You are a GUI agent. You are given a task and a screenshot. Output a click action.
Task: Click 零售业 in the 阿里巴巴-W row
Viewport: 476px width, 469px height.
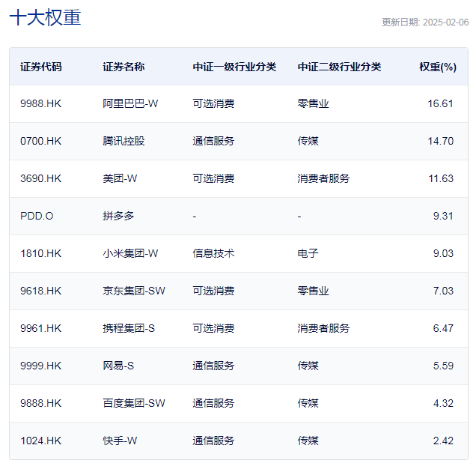click(x=313, y=103)
